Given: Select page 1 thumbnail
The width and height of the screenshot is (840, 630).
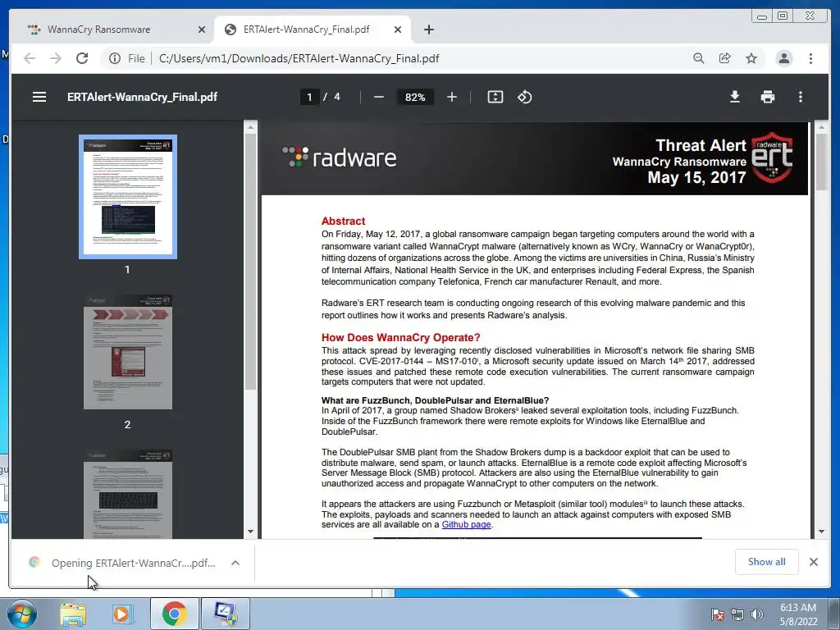Looking at the screenshot, I should (x=128, y=197).
